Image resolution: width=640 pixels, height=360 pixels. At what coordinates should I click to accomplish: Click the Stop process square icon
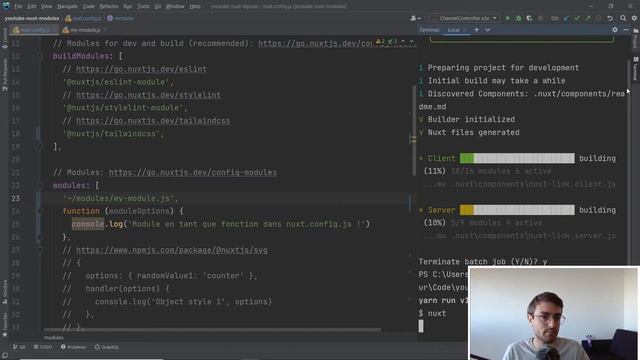coord(540,18)
